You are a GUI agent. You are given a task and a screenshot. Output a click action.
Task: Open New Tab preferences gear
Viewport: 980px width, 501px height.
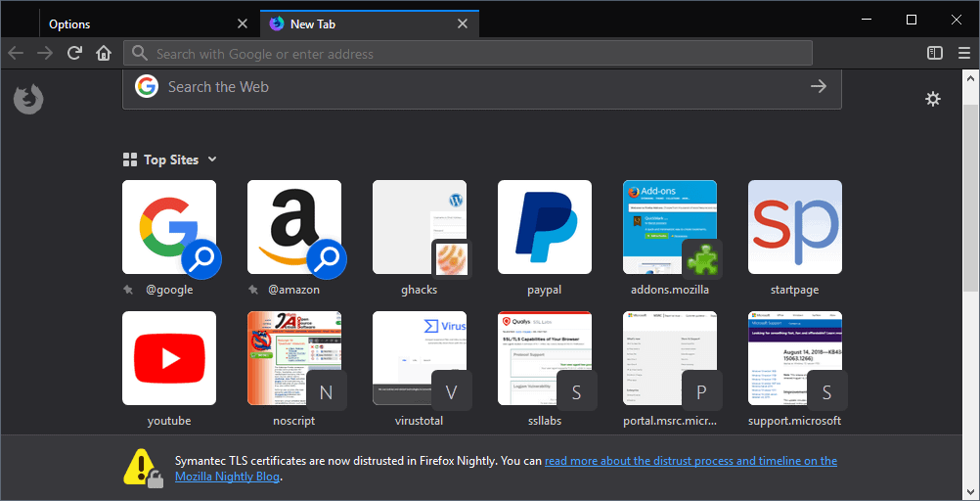933,99
